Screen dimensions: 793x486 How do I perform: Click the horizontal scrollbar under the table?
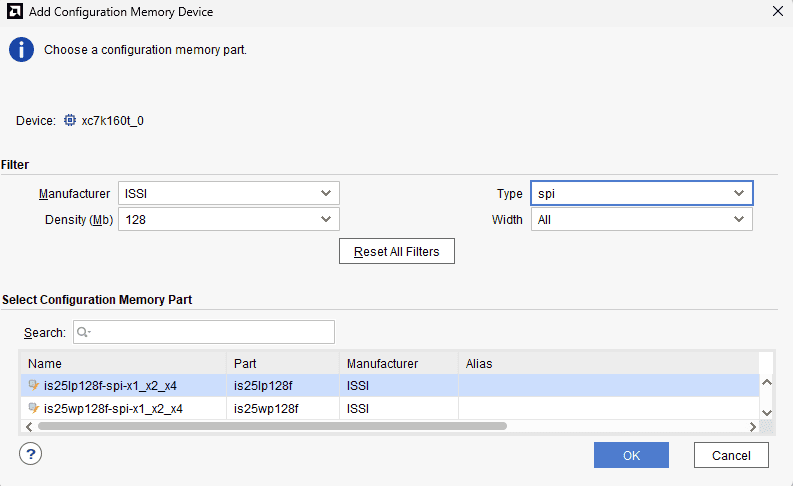pyautogui.click(x=270, y=426)
